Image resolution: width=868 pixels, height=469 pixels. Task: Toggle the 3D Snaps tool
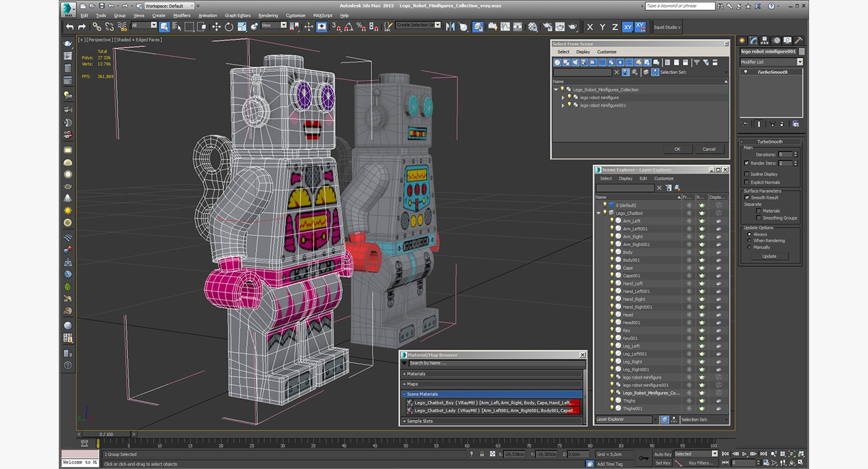click(x=336, y=27)
